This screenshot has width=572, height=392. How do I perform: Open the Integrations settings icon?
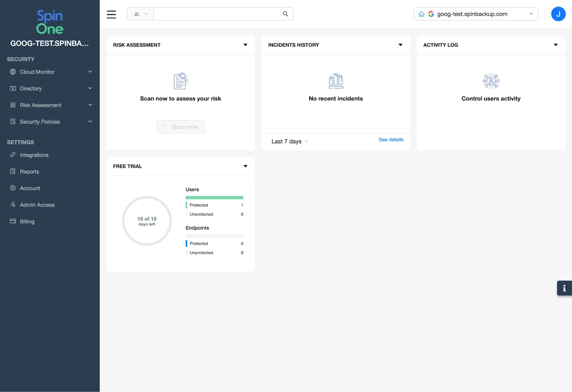[13, 155]
